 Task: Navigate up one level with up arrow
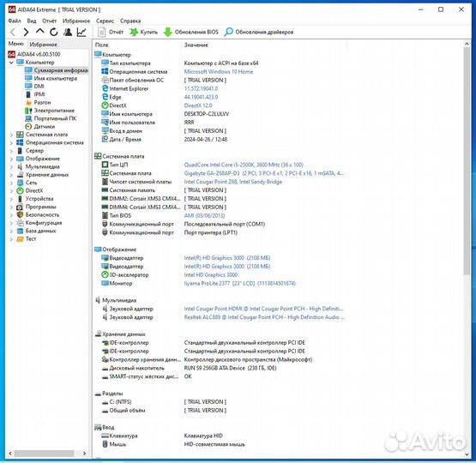(39, 31)
